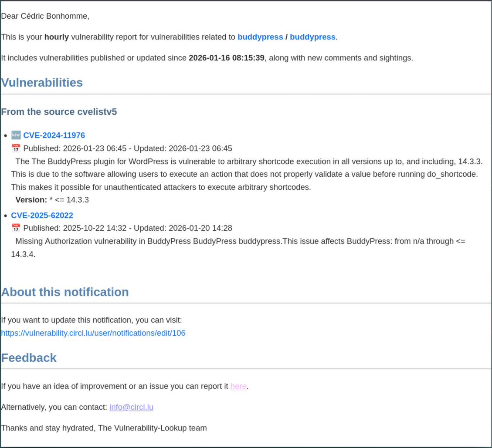Viewport: 492px width, 448px height.
Task: Open the buddypress link before the slash
Action: [x=260, y=37]
